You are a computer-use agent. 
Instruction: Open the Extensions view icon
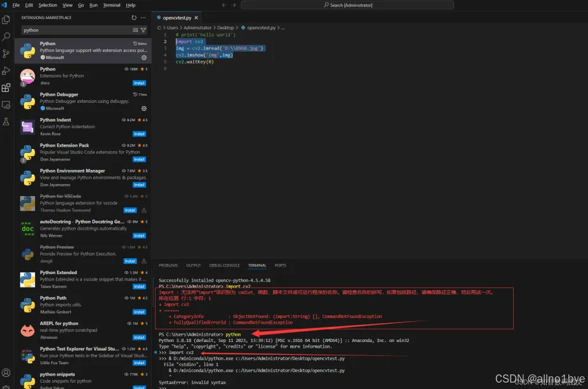click(x=6, y=88)
